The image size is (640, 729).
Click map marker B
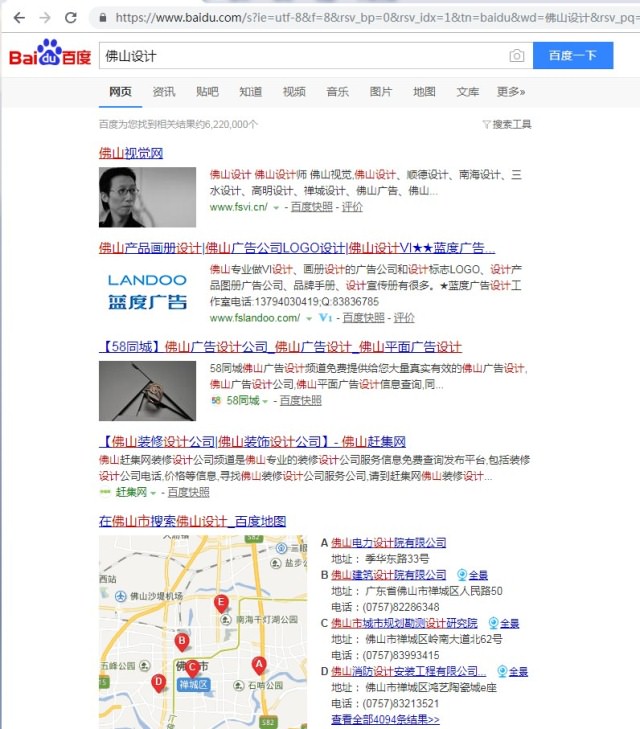tap(182, 642)
